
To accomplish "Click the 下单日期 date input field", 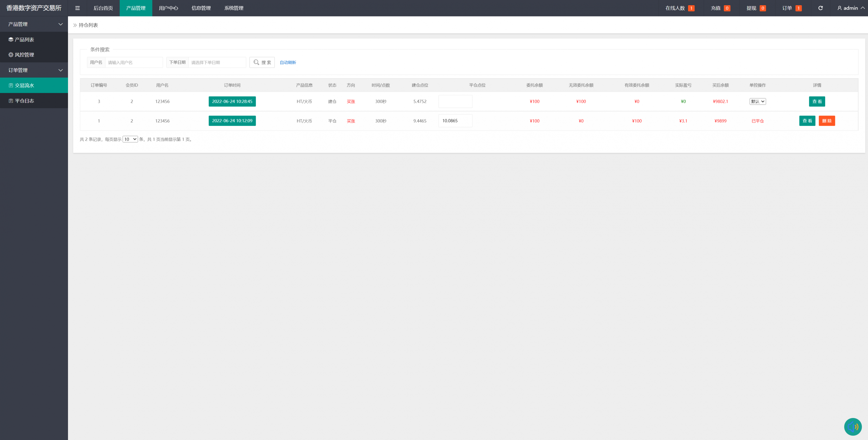I will tap(217, 62).
